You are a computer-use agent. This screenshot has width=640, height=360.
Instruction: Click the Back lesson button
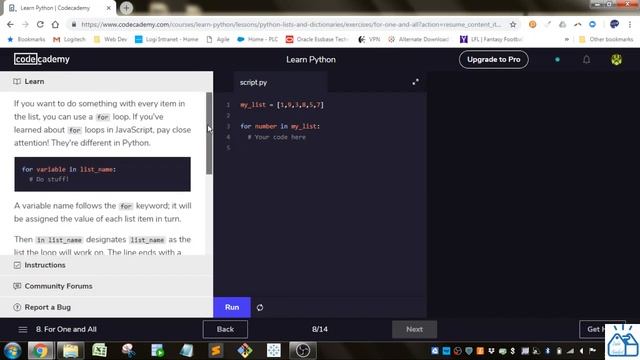click(x=225, y=329)
